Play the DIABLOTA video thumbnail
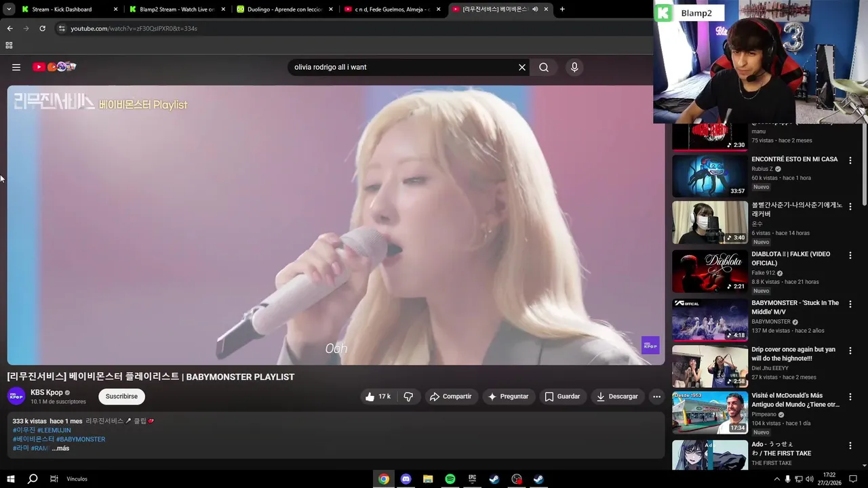 710,271
